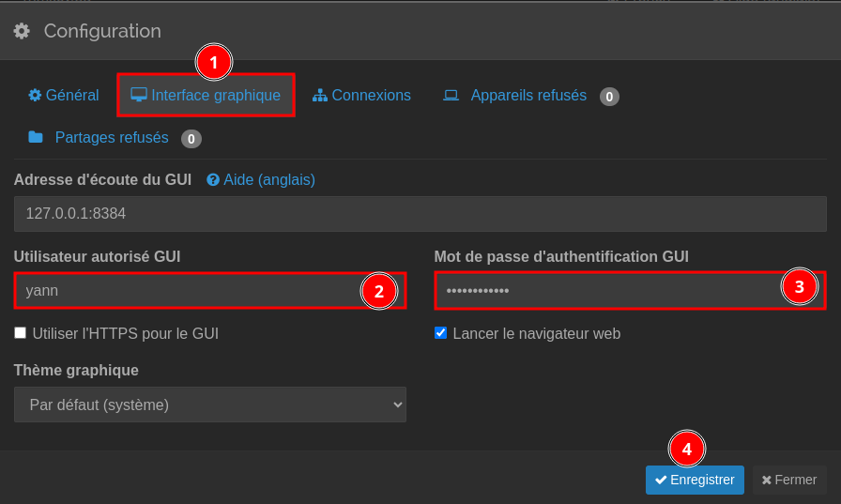
Task: Enable Utiliser l'HTTPS pour le GUI checkbox
Action: click(21, 332)
